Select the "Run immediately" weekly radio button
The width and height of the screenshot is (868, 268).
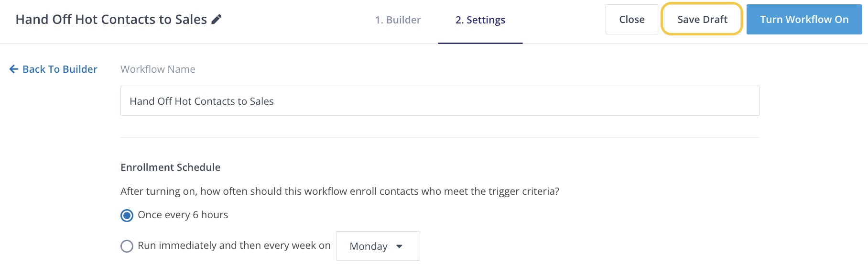(127, 246)
